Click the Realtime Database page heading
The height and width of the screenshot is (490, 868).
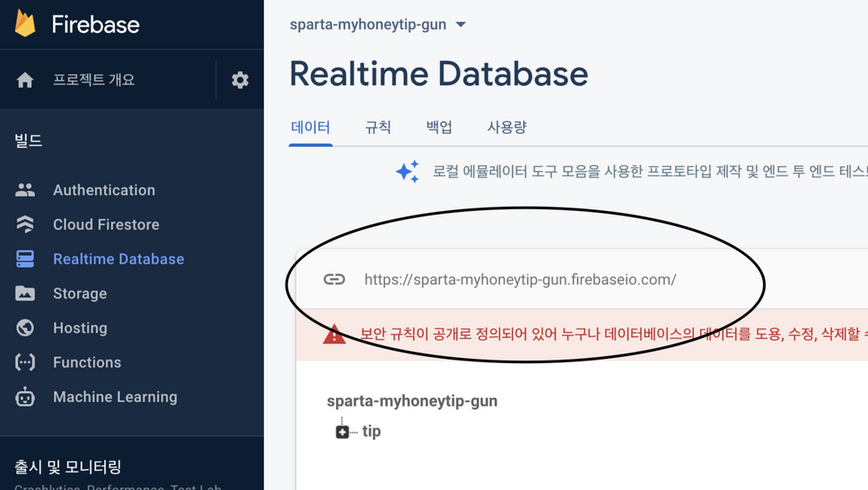pos(438,74)
